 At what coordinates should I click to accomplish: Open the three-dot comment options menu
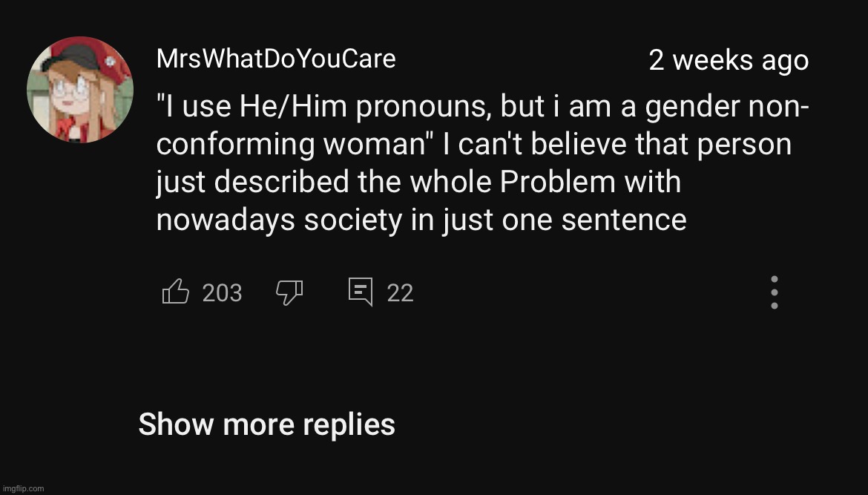[x=775, y=292]
